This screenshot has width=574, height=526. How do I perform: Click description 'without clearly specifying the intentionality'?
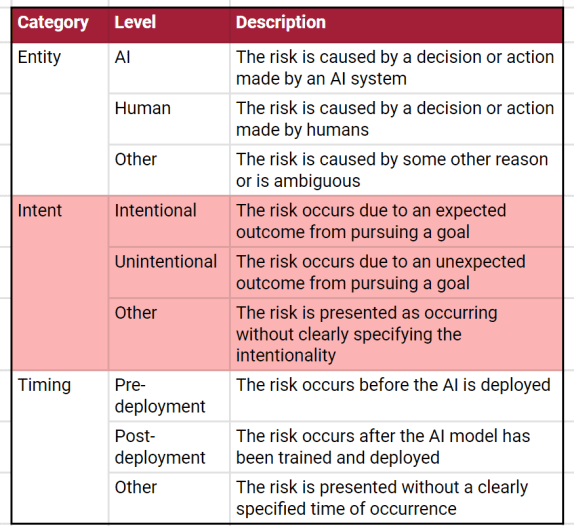[396, 334]
